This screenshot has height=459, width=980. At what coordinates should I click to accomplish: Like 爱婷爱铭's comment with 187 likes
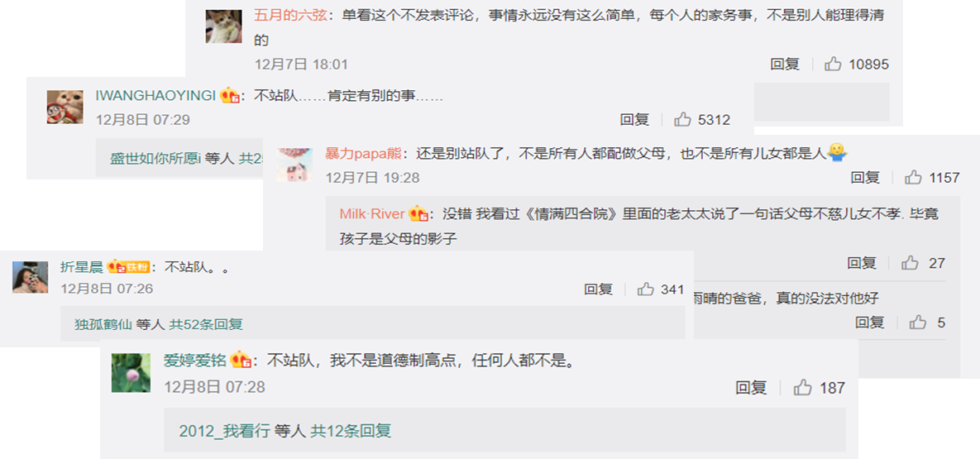point(802,388)
